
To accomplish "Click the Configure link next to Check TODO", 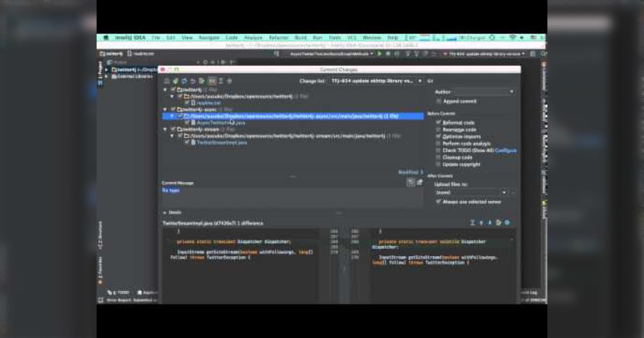I will pyautogui.click(x=506, y=151).
